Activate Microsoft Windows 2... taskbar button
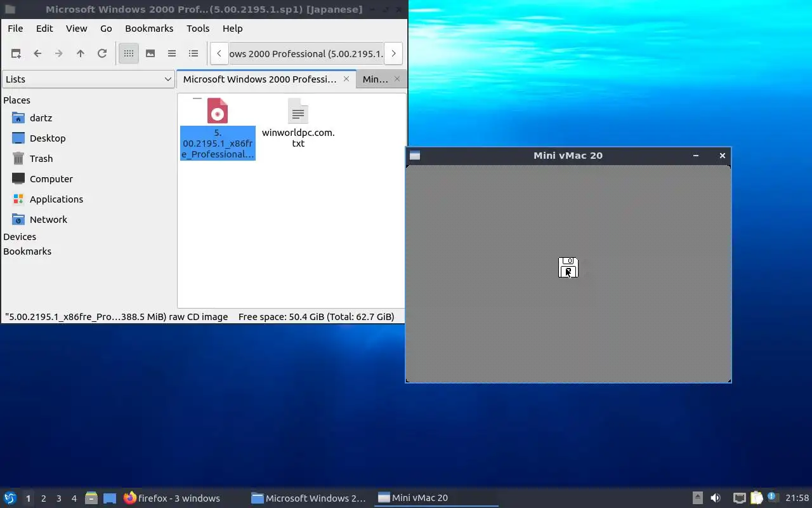This screenshot has height=508, width=812. pyautogui.click(x=309, y=498)
